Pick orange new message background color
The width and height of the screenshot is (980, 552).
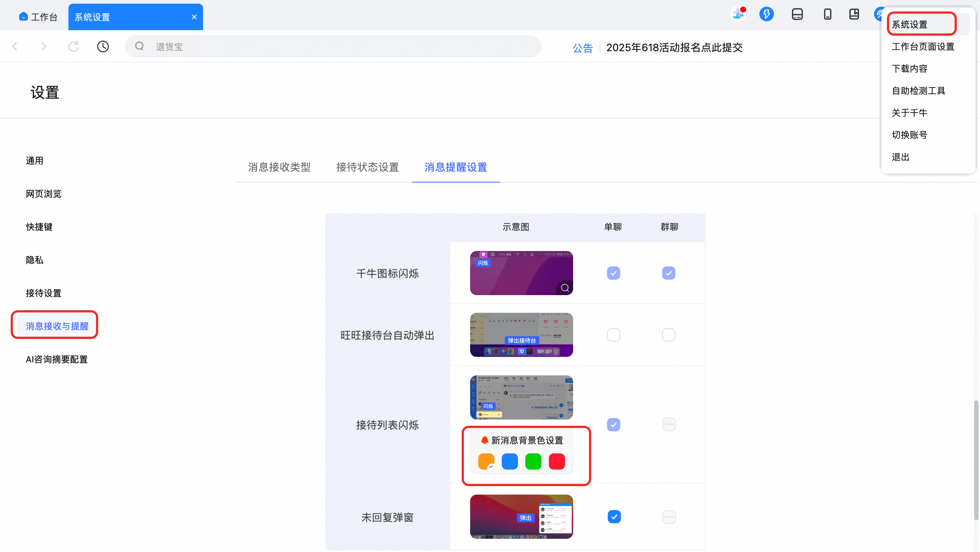pos(486,461)
